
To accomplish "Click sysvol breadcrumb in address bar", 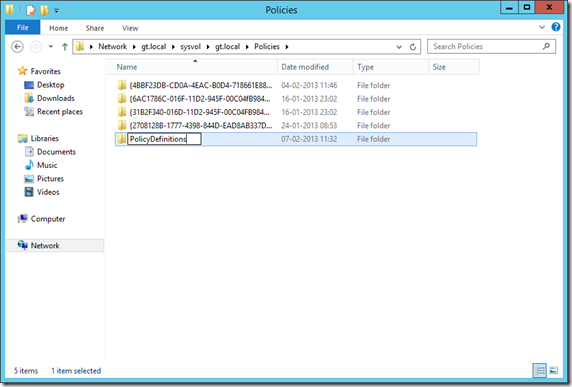I will (x=190, y=47).
